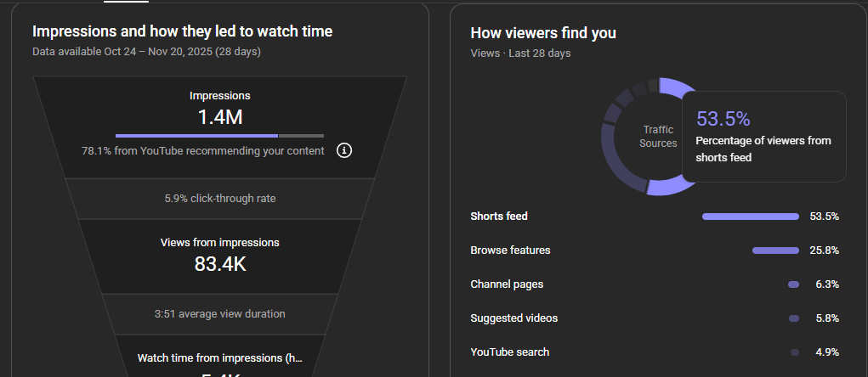Click the 53.5% value in the Shorts feed row
This screenshot has height=377, width=868.
tap(825, 217)
